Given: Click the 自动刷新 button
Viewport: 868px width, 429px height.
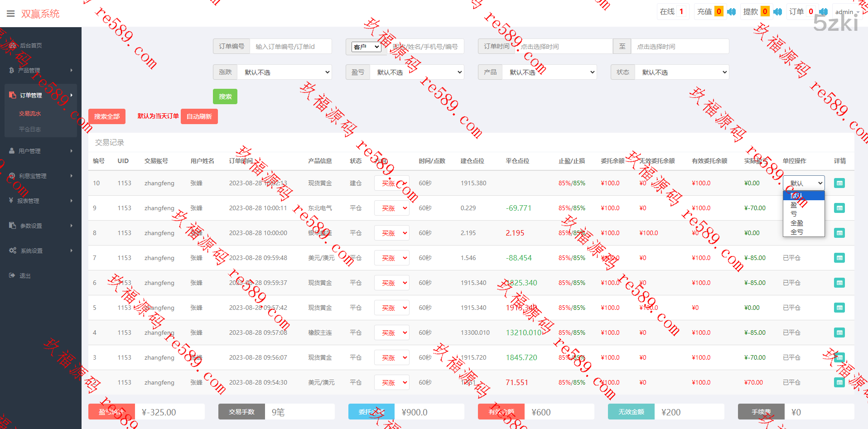Looking at the screenshot, I should (199, 116).
